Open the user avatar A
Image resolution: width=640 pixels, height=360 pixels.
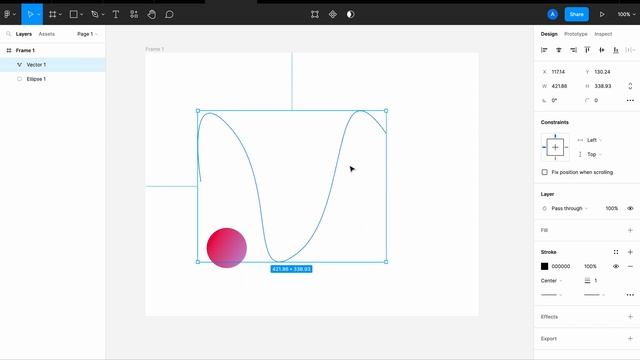tap(552, 14)
